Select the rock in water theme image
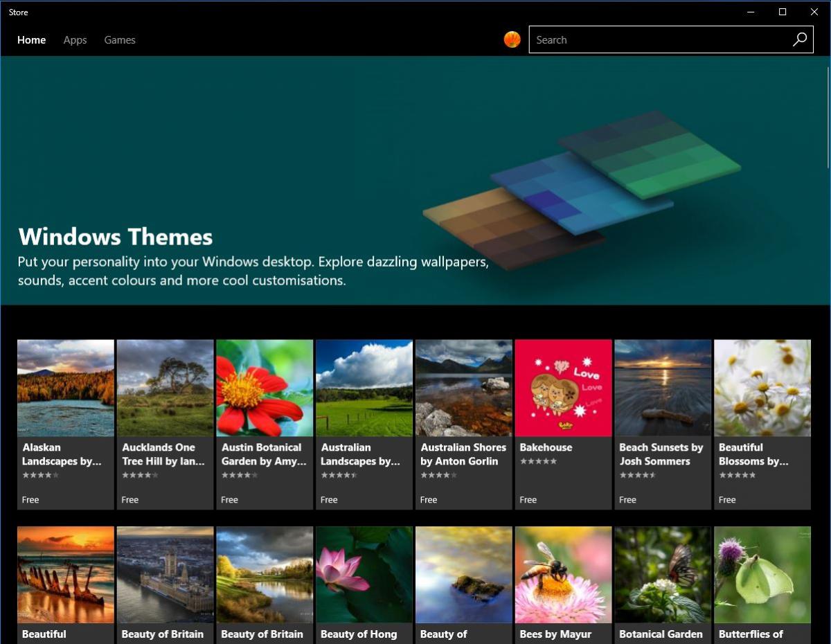Image resolution: width=831 pixels, height=644 pixels. (464, 575)
